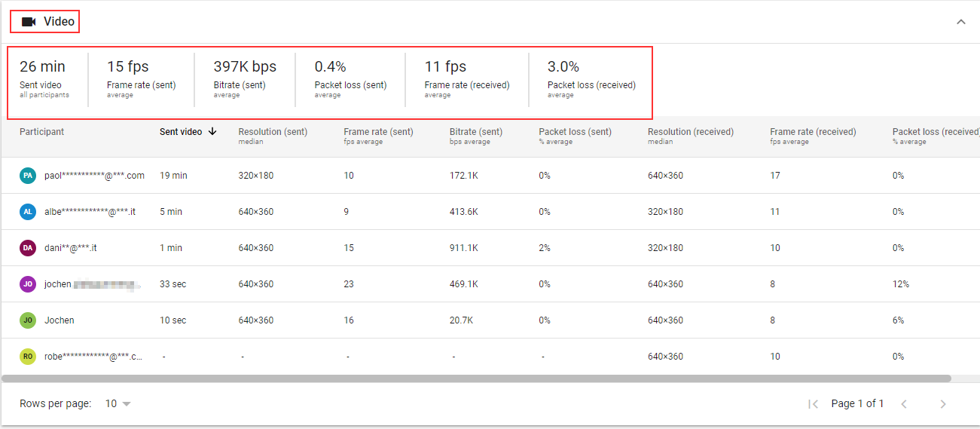This screenshot has width=980, height=429.
Task: Click the 23 frame rate sent cell
Action: click(349, 284)
